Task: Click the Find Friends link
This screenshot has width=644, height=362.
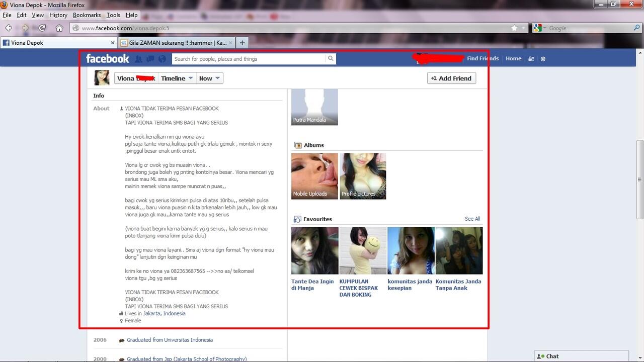Action: click(482, 58)
